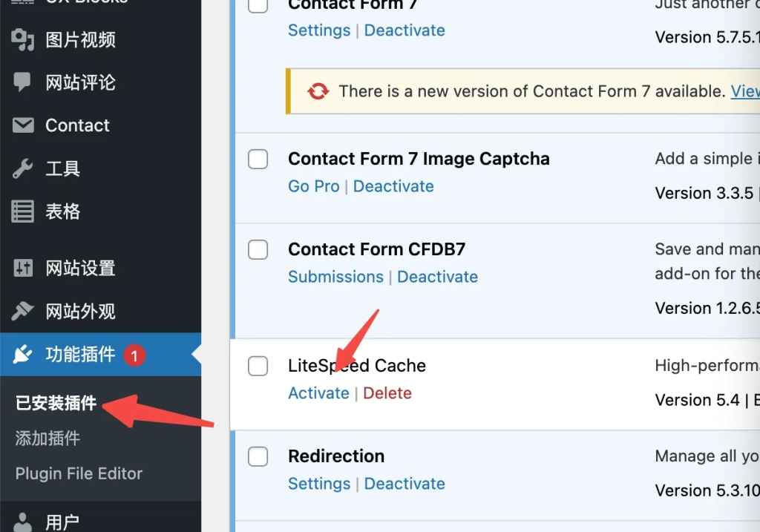Viewport: 760px width, 532px height.
Task: Click the 工具 wrench icon
Action: tap(22, 168)
